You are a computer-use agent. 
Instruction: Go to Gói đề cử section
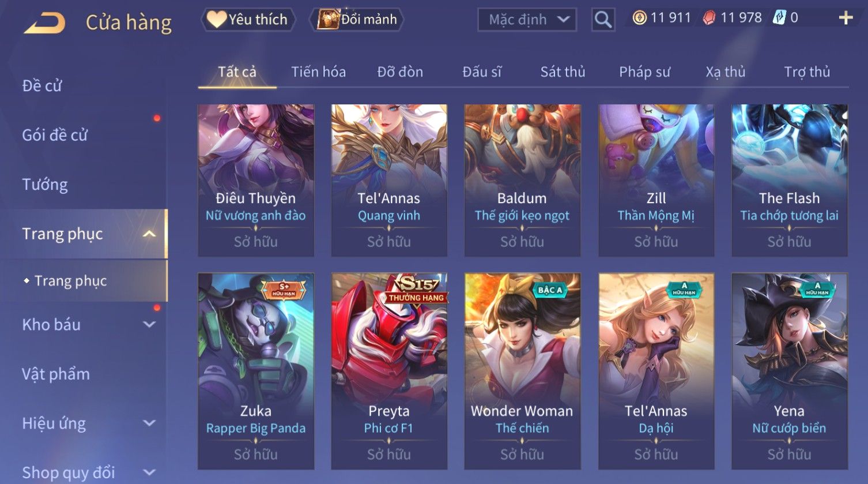[55, 135]
